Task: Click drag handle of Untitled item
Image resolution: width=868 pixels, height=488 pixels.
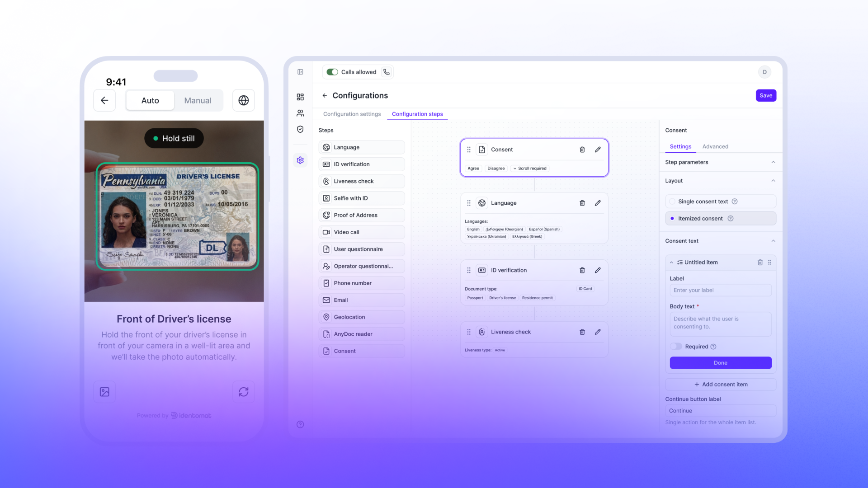Action: pos(769,262)
